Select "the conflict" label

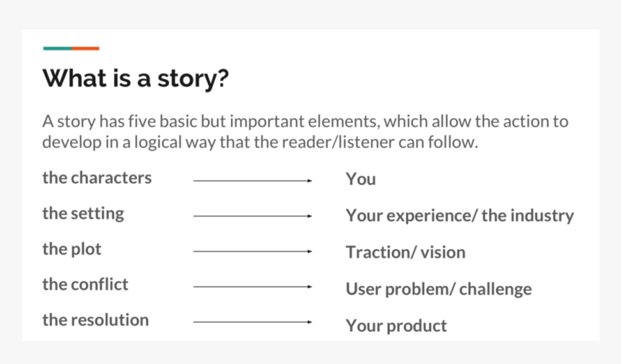[x=85, y=284]
